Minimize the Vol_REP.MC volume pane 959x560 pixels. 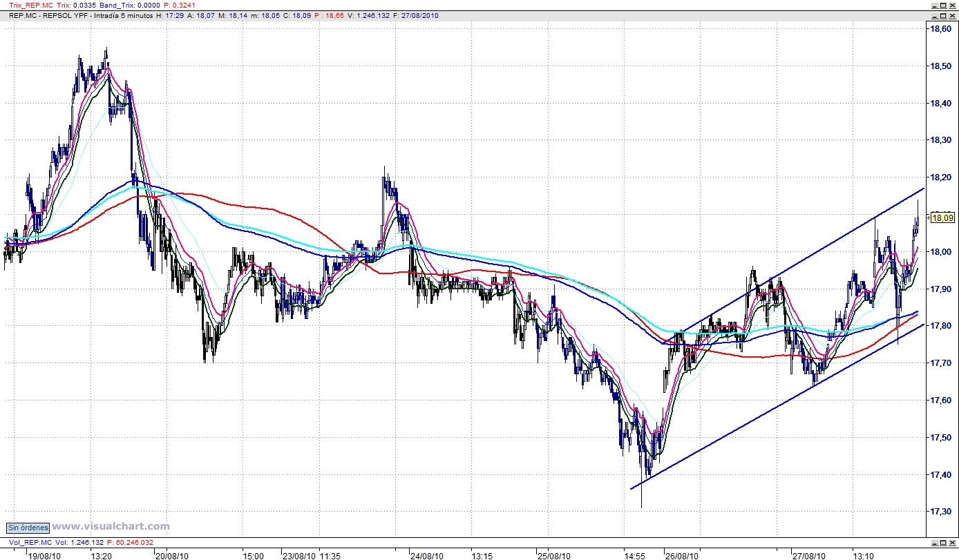pyautogui.click(x=934, y=543)
